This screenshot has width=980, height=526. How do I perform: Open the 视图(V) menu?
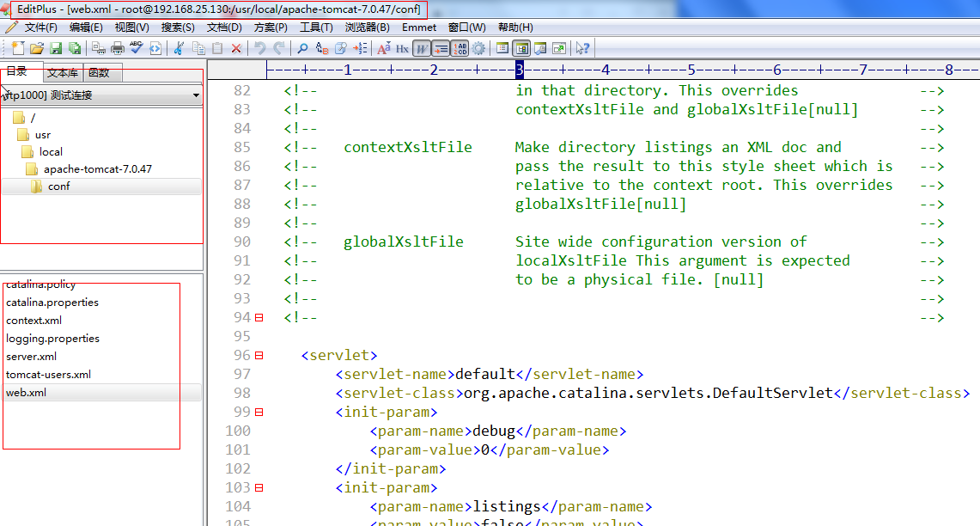click(x=132, y=28)
